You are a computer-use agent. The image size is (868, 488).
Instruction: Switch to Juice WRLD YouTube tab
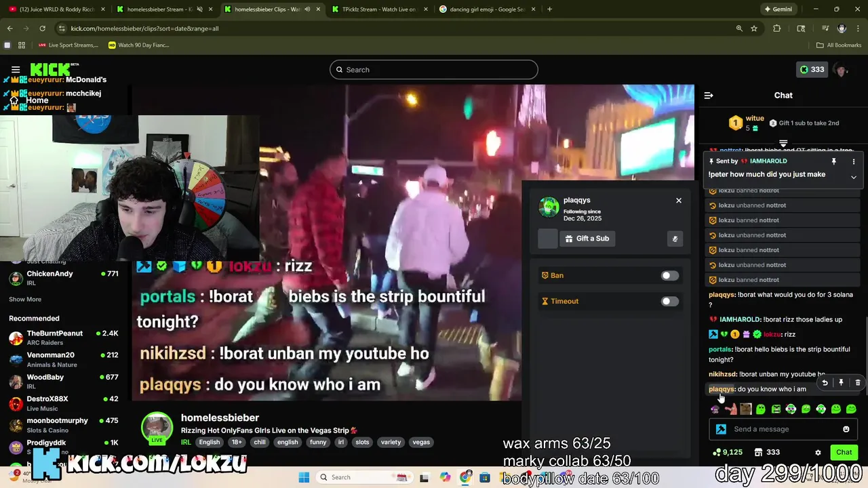coord(57,9)
